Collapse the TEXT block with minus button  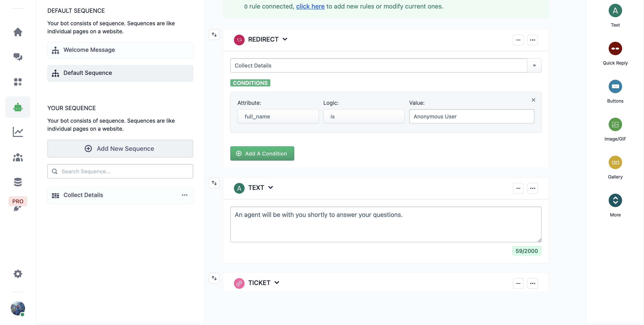pyautogui.click(x=518, y=188)
